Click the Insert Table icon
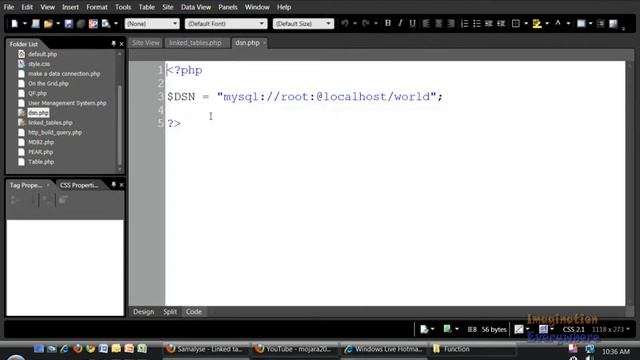This screenshot has width=640, height=360. pos(581,24)
